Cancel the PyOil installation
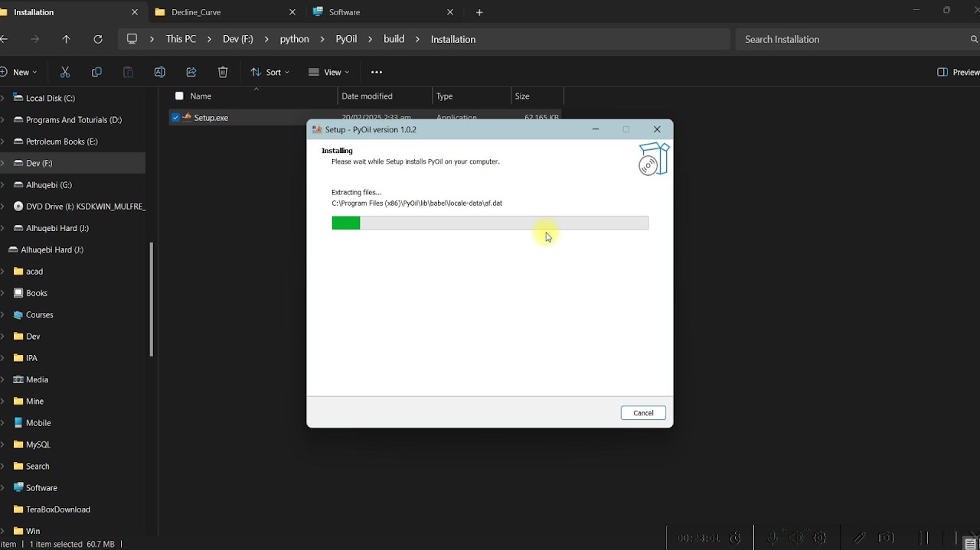This screenshot has height=550, width=980. (643, 413)
